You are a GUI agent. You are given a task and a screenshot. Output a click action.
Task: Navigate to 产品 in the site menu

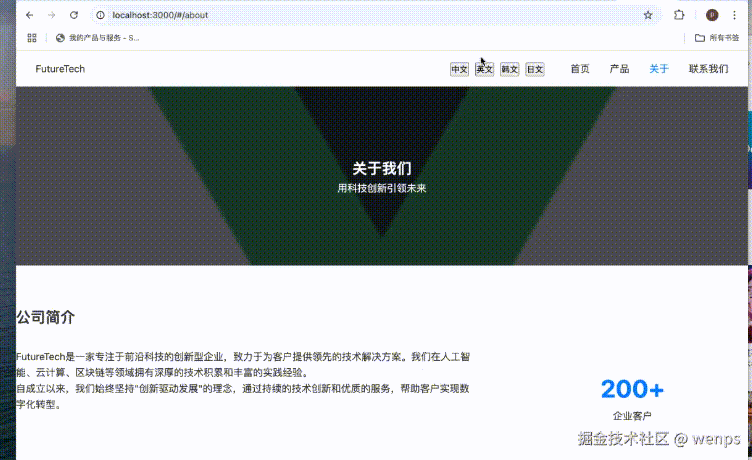pyautogui.click(x=619, y=69)
